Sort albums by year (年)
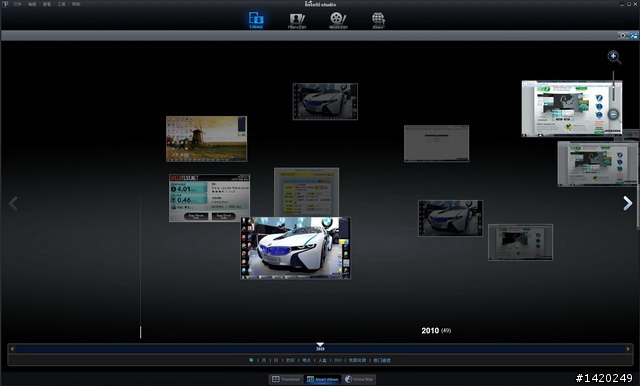 [x=251, y=360]
